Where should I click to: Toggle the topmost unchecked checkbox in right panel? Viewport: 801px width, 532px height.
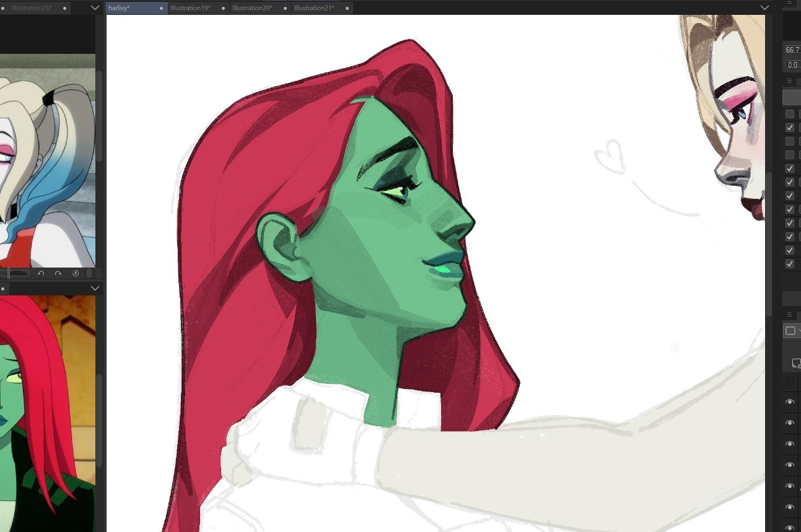790,114
